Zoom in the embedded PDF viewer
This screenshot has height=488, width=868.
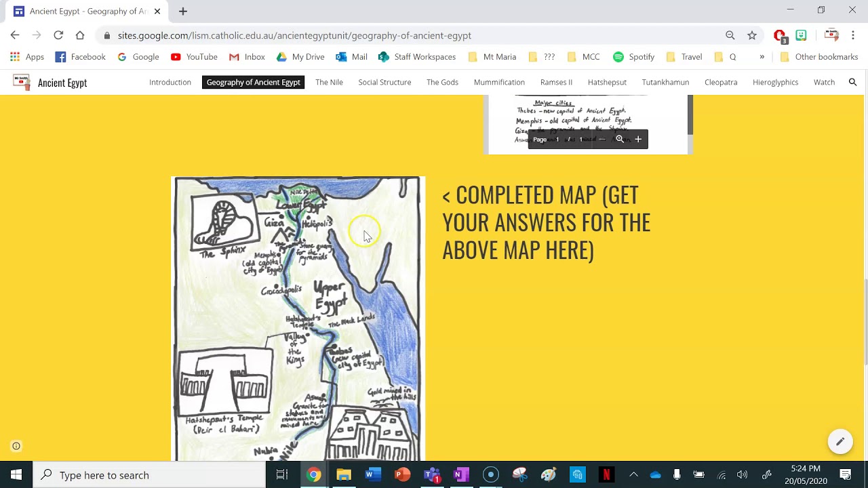tap(638, 139)
